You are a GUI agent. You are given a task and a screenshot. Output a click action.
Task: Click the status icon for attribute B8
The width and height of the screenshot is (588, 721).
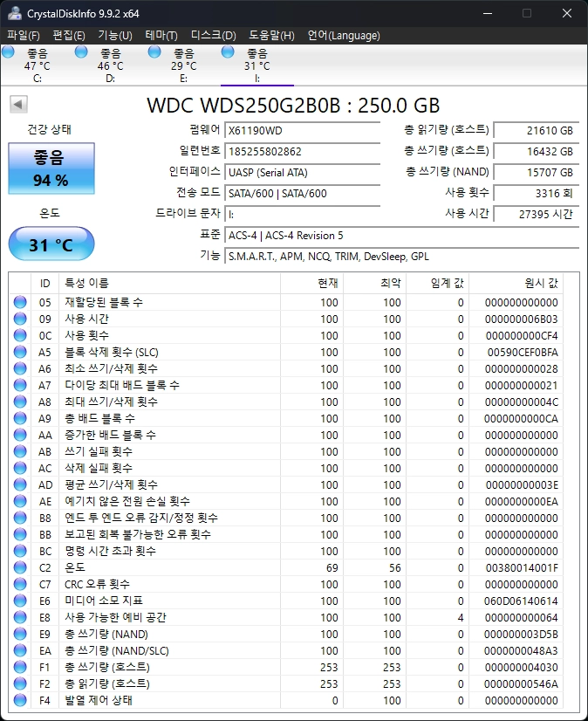tap(20, 518)
